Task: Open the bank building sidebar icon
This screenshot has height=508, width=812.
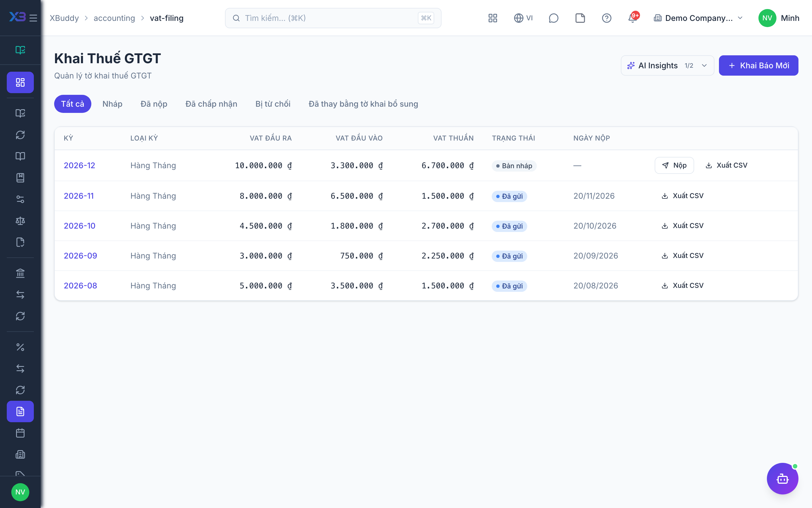Action: tap(20, 273)
